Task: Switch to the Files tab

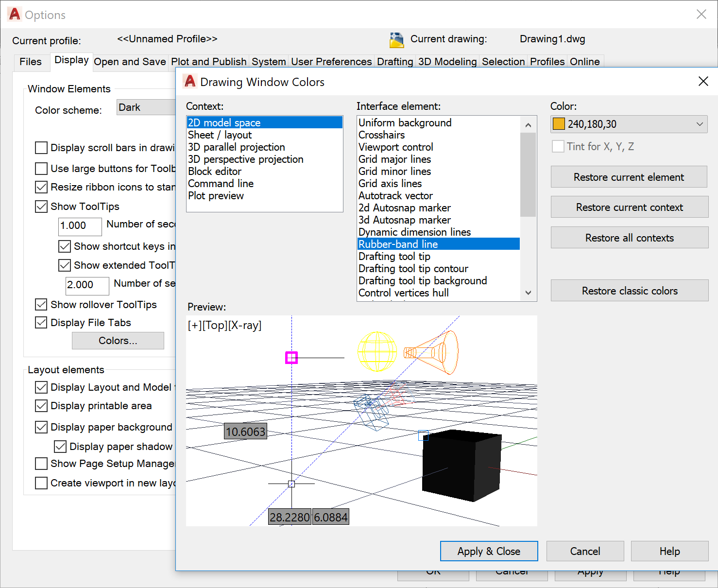Action: (31, 62)
